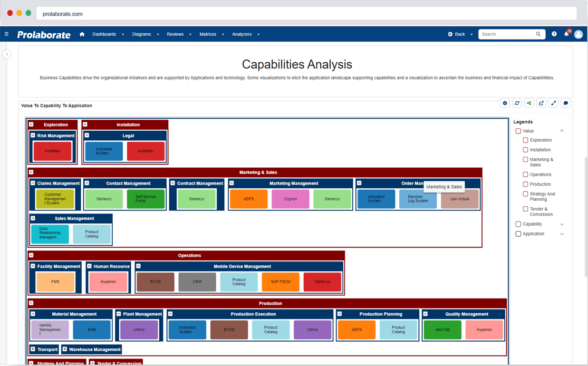Open the widget comments icon
This screenshot has width=588, height=366.
click(x=566, y=103)
